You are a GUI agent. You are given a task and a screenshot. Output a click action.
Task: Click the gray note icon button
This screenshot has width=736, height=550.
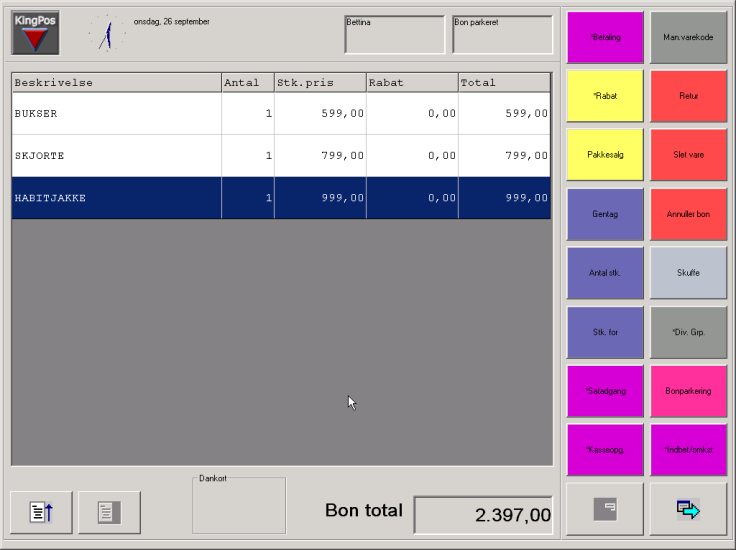click(605, 509)
